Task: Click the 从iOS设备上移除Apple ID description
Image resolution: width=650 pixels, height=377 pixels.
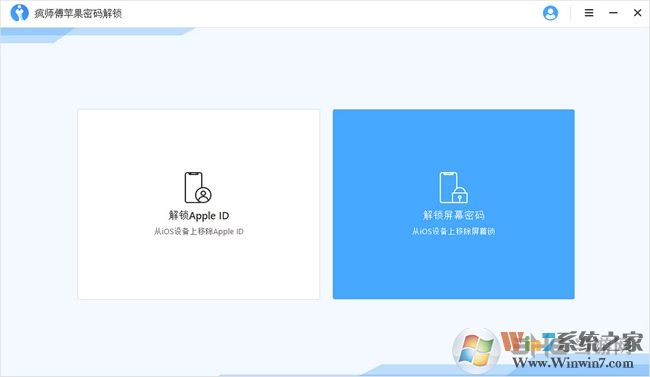Action: click(199, 231)
